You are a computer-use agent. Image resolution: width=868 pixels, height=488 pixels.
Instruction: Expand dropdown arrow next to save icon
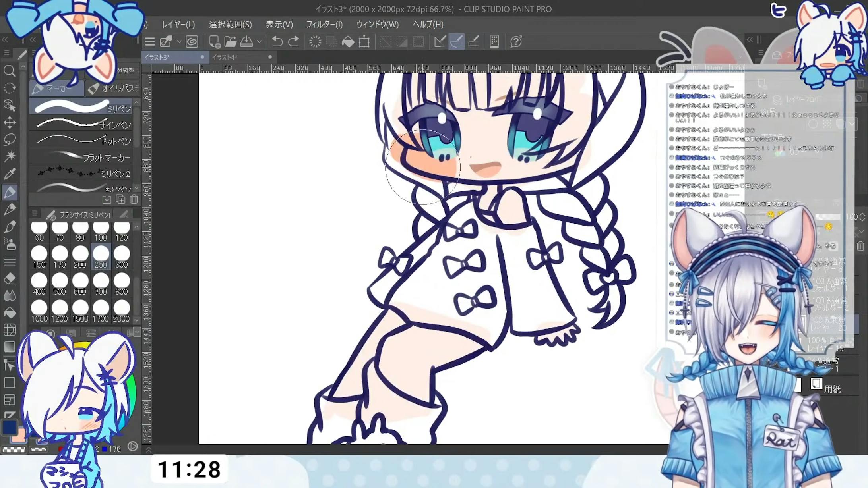[259, 42]
